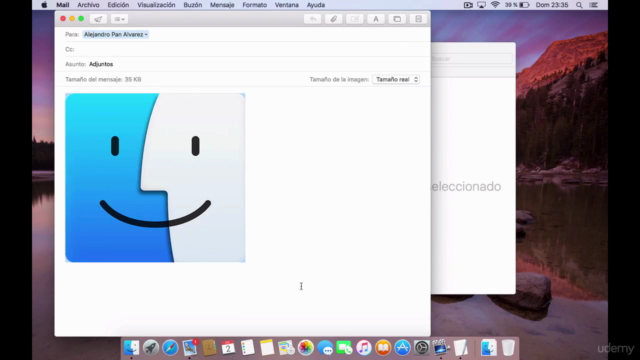Viewport: 640px width, 360px height.
Task: Open Photos in the Dock
Action: pyautogui.click(x=305, y=348)
